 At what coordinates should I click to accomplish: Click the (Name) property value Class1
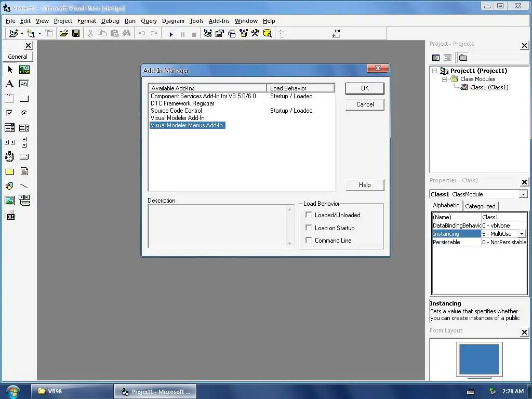click(x=504, y=217)
